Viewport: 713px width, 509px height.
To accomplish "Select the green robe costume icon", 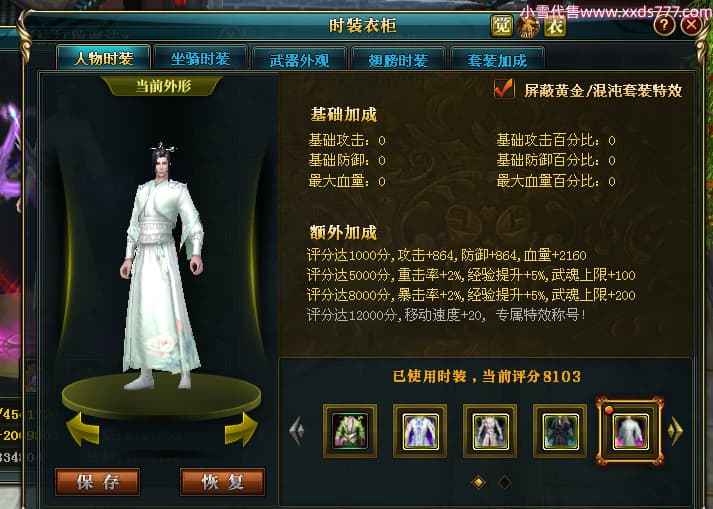I will tap(350, 430).
